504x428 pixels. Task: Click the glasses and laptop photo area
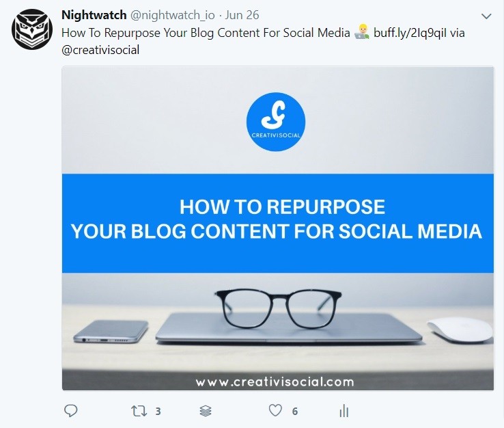click(278, 322)
